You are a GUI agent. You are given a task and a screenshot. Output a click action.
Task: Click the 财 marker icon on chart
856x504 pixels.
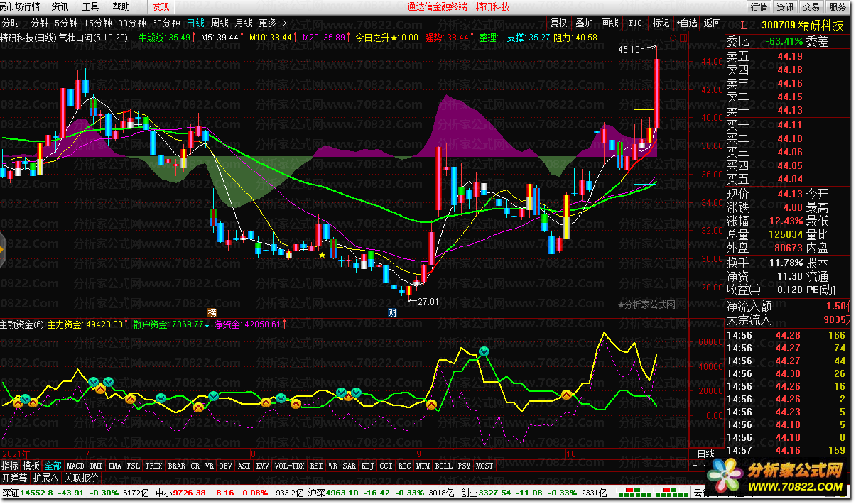(391, 312)
